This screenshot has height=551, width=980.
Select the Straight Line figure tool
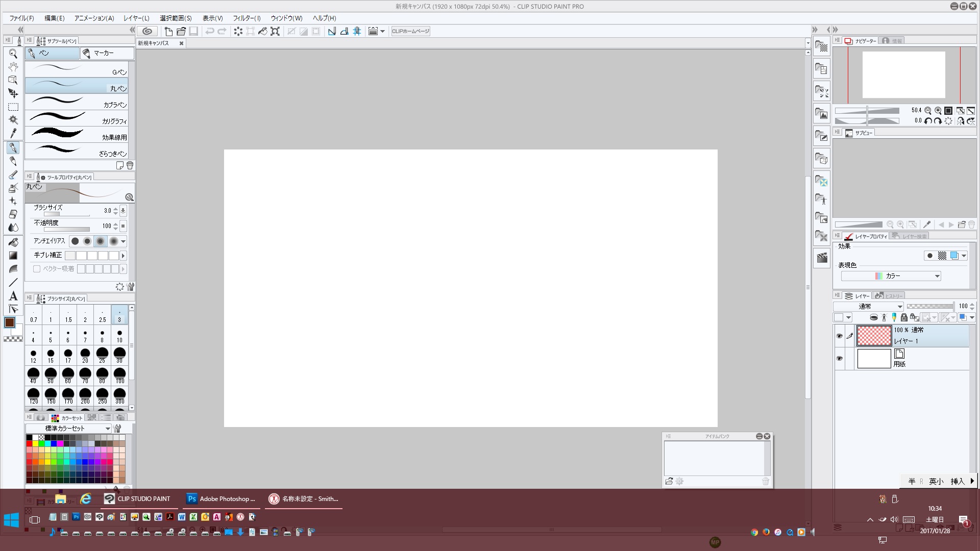[x=13, y=282]
